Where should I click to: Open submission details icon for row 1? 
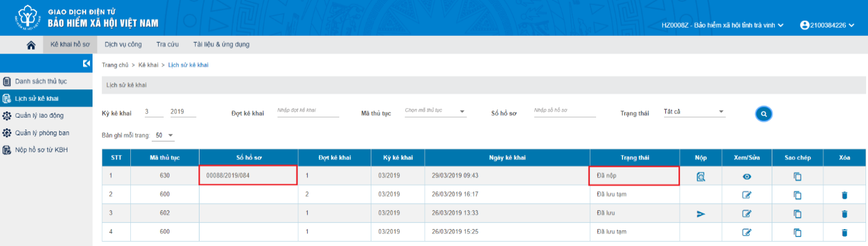pos(701,177)
